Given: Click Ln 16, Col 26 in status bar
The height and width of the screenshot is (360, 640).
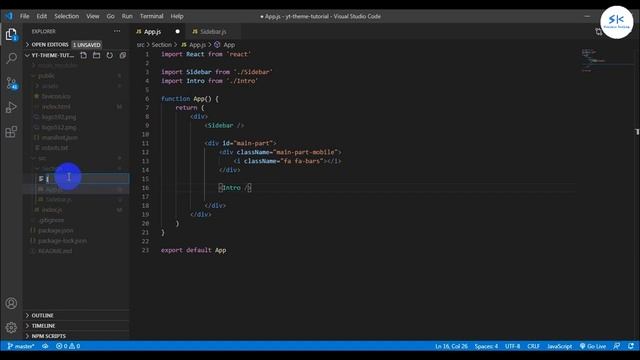Looking at the screenshot, I should pyautogui.click(x=451, y=346).
